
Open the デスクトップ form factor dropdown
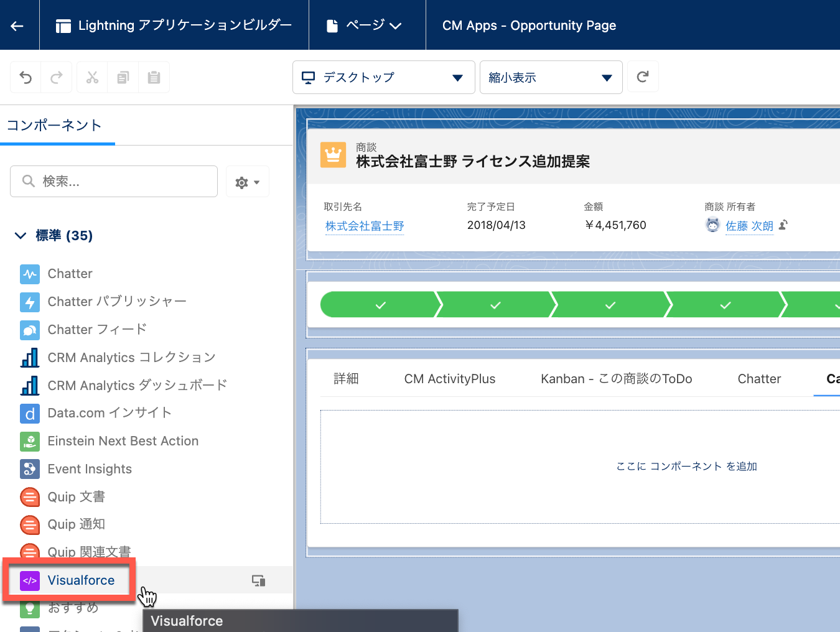point(383,77)
